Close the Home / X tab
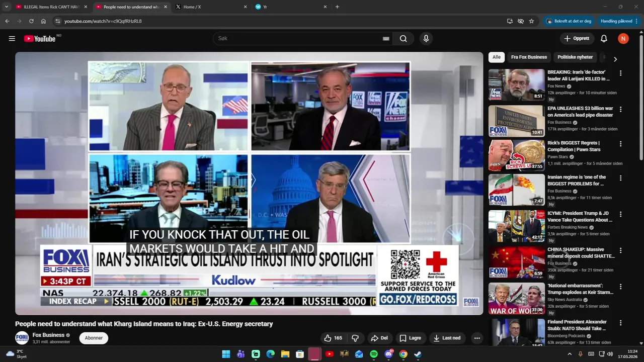Viewport: 644px width, 362px height. 245,7
